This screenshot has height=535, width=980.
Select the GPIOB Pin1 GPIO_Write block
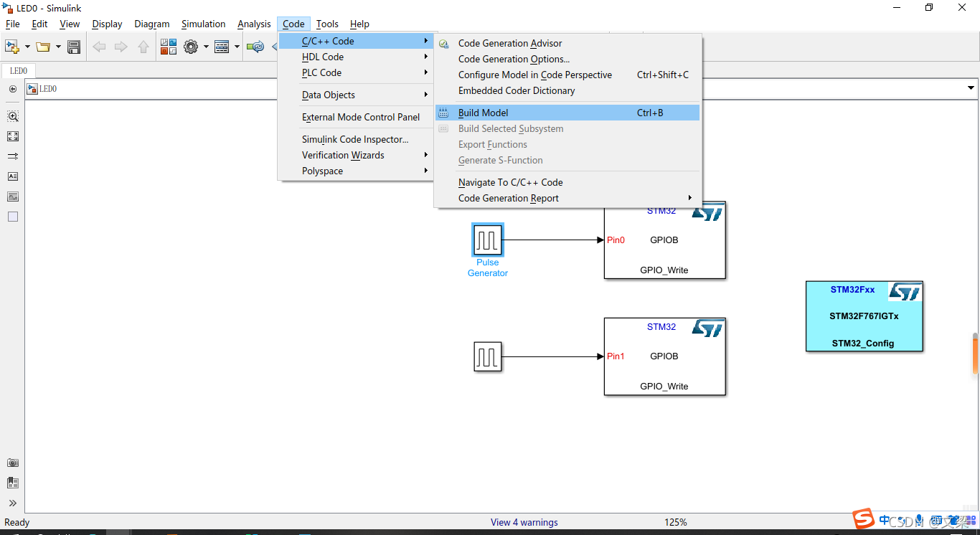click(664, 356)
